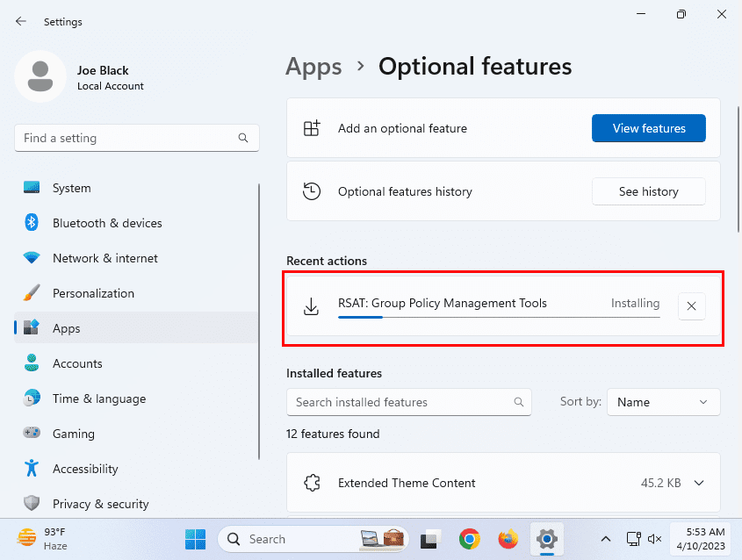Click the muted volume tray icon
This screenshot has width=742, height=560.
654,539
